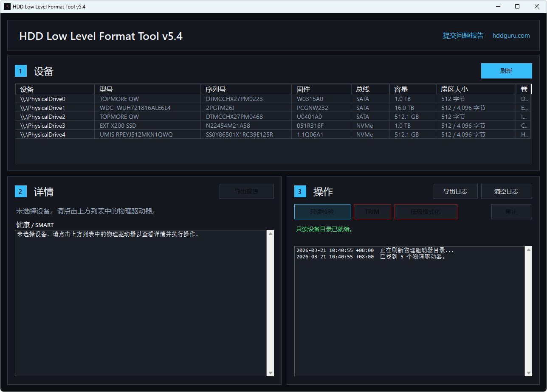Start the 只读校验 operation
547x392 pixels.
point(322,211)
